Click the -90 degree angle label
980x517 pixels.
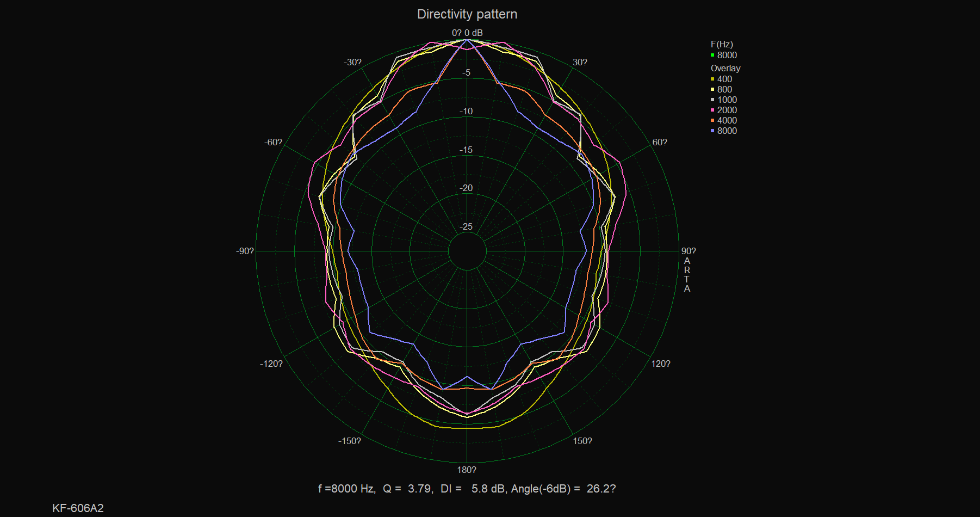pos(245,251)
